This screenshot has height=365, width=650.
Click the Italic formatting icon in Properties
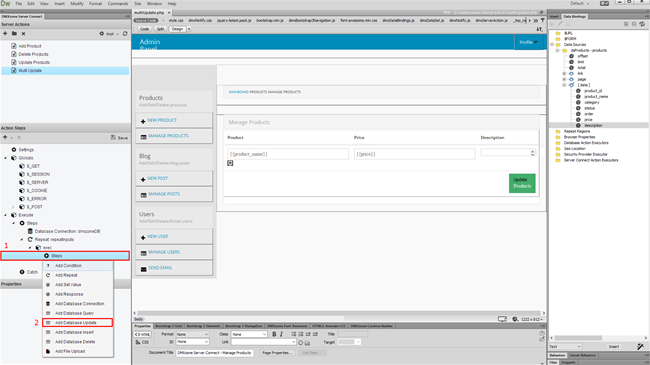click(281, 334)
